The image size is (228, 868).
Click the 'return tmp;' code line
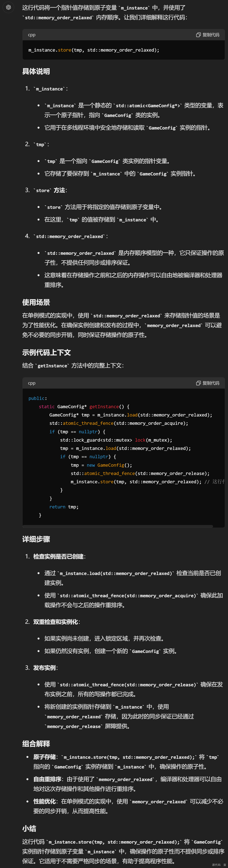[64, 507]
